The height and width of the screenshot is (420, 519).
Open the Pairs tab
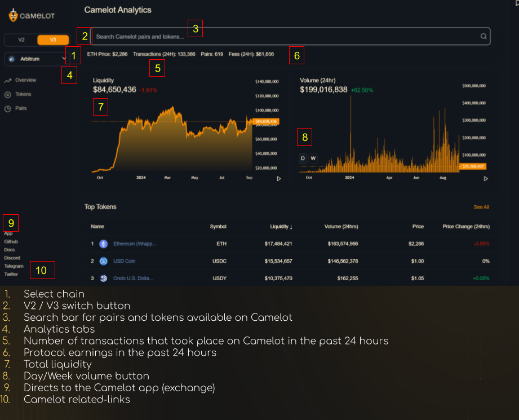[x=21, y=108]
